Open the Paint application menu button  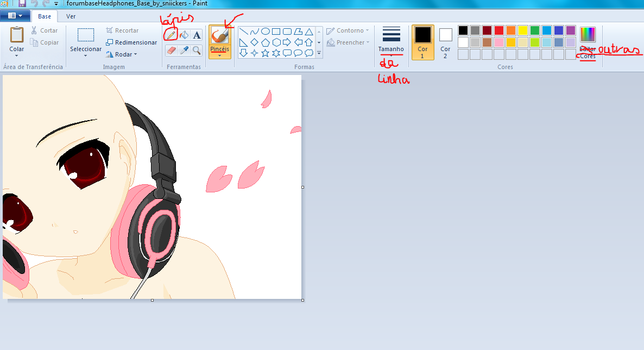click(15, 16)
